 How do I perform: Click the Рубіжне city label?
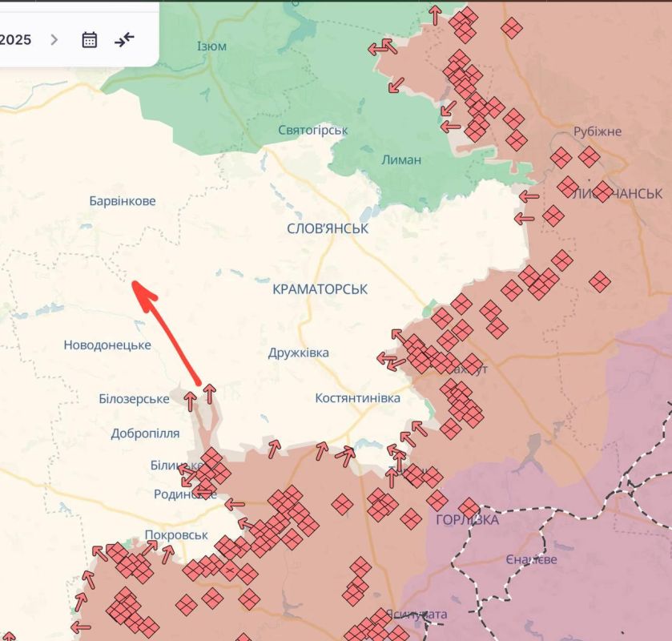[598, 131]
